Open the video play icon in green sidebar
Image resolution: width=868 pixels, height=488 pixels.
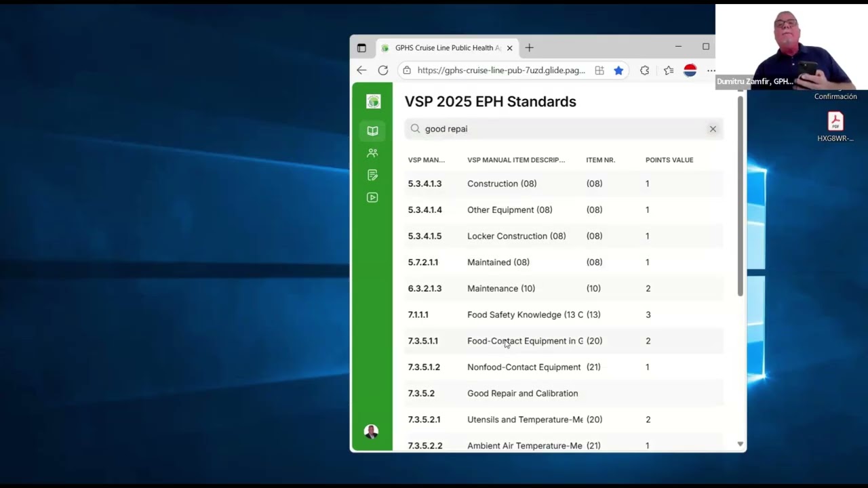pos(372,197)
